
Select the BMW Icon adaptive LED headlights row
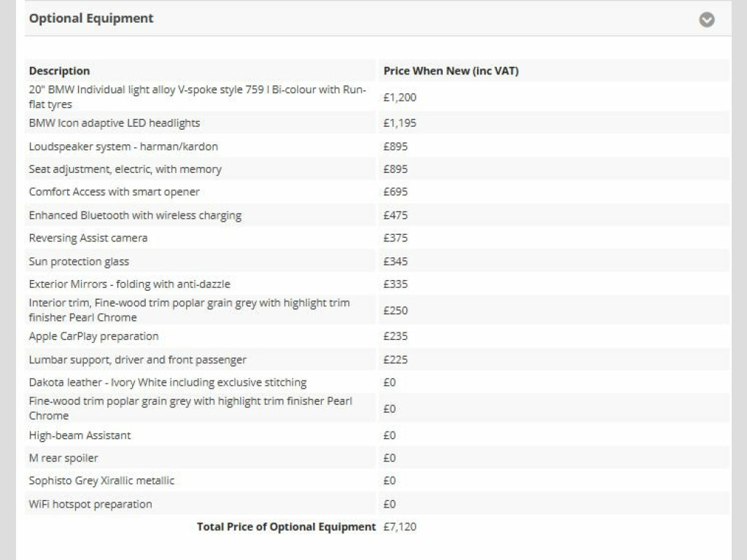(115, 123)
